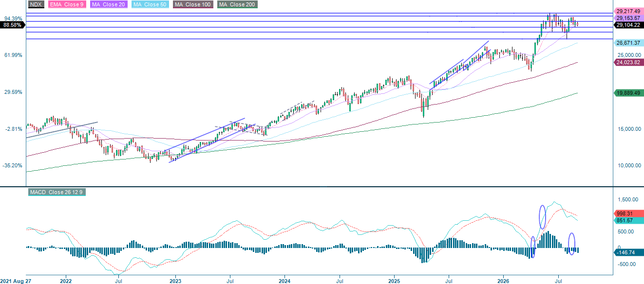Click the 94.39% percent scale label
This screenshot has width=644, height=284.
[x=13, y=18]
